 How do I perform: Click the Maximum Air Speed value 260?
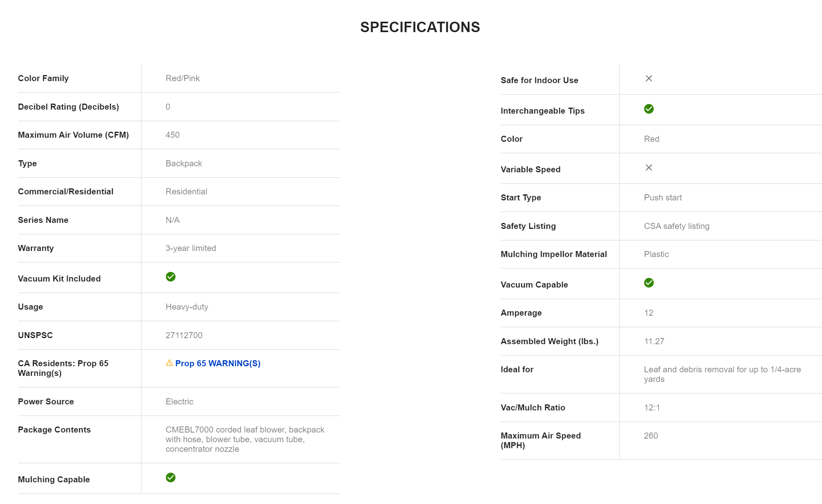651,436
